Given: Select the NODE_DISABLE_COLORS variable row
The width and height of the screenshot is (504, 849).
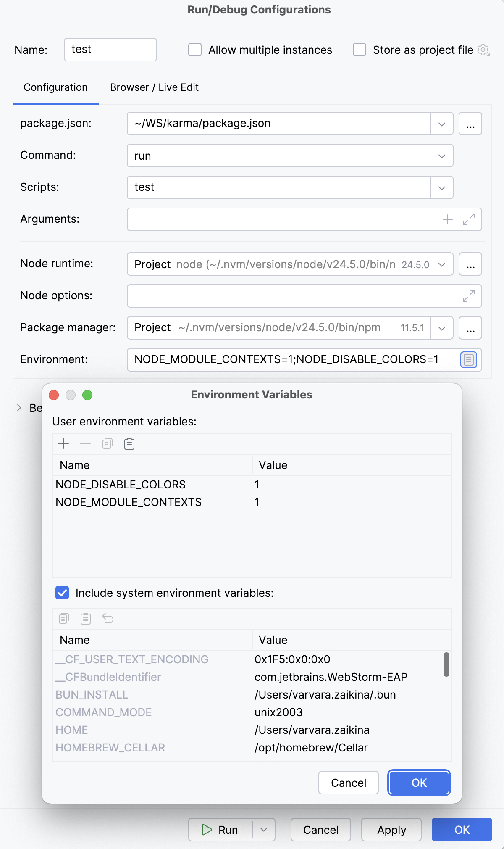Looking at the screenshot, I should point(252,485).
